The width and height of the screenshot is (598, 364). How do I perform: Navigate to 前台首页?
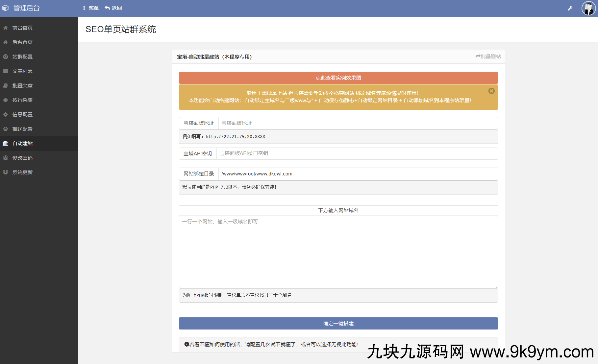tap(22, 28)
